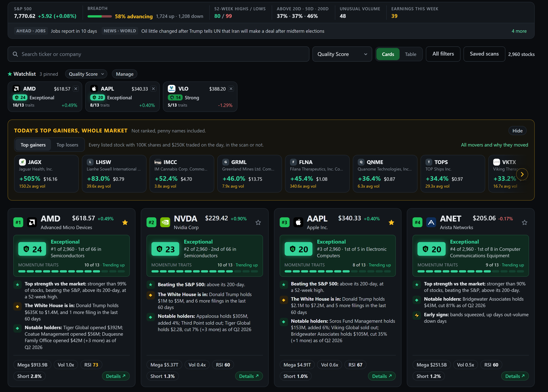
Task: Click the Apple logo on the #3 card
Action: tap(298, 222)
